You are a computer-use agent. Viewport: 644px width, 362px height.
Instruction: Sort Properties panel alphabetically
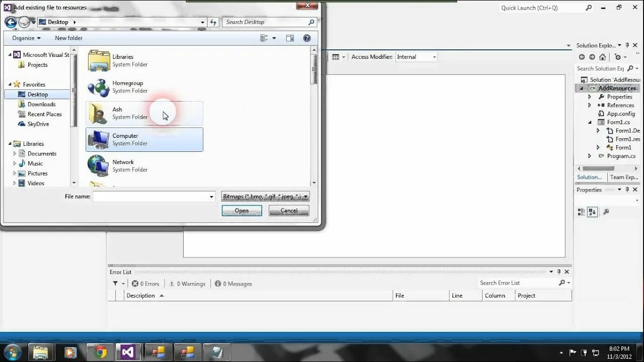coord(592,212)
